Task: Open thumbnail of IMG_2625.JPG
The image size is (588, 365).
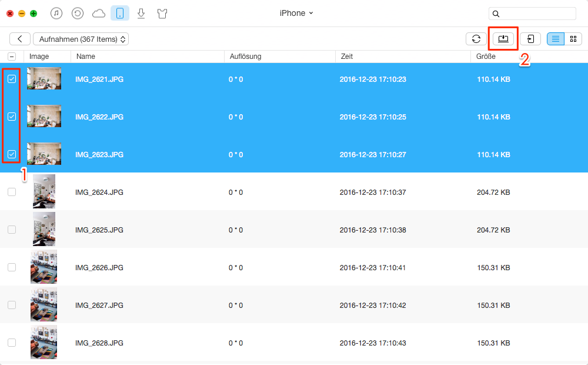Action: [x=44, y=229]
